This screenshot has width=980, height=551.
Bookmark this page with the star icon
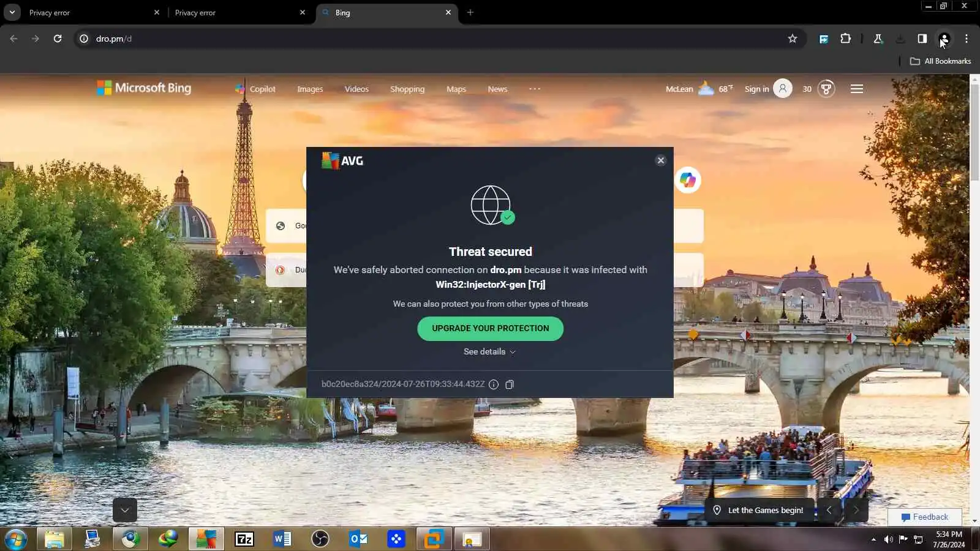pyautogui.click(x=793, y=39)
